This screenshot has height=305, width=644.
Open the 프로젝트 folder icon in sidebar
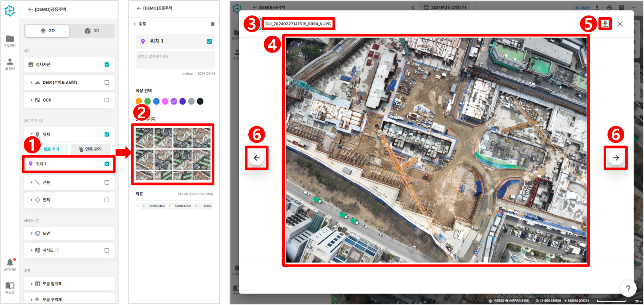pos(10,39)
